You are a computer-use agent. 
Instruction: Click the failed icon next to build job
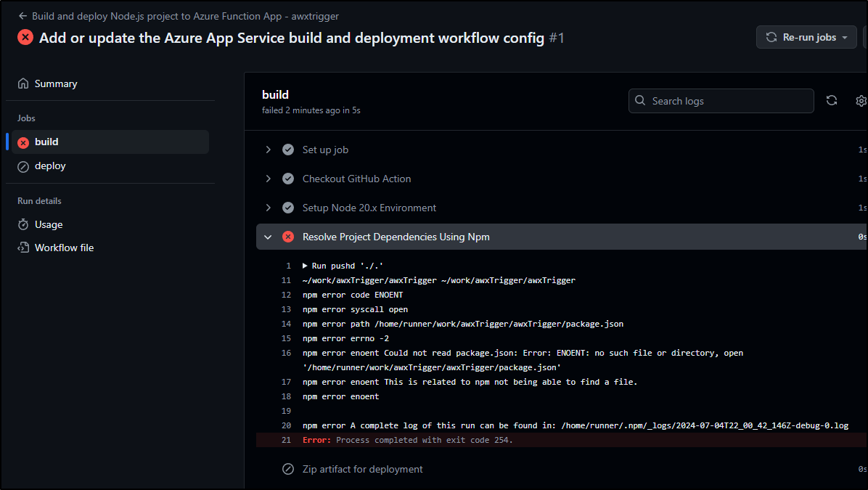(23, 142)
